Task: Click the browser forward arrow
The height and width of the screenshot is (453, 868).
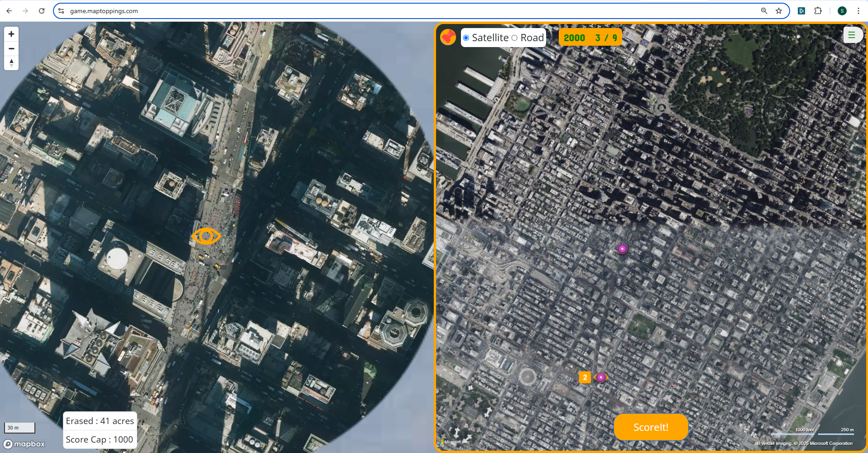Action: pyautogui.click(x=25, y=11)
